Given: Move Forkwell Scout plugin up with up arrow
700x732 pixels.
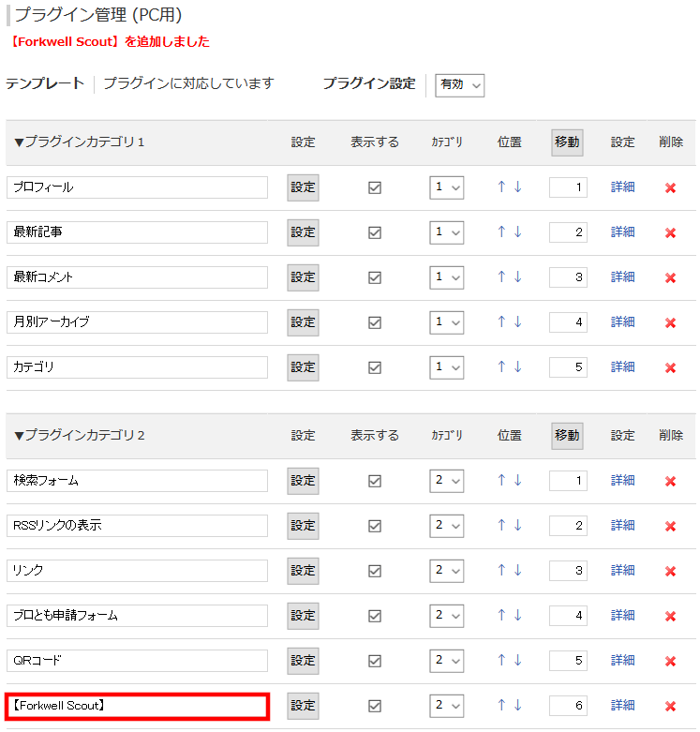Looking at the screenshot, I should coord(501,705).
